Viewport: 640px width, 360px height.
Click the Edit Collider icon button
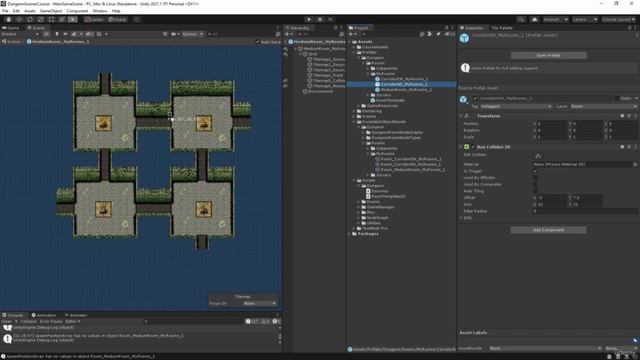(x=538, y=156)
